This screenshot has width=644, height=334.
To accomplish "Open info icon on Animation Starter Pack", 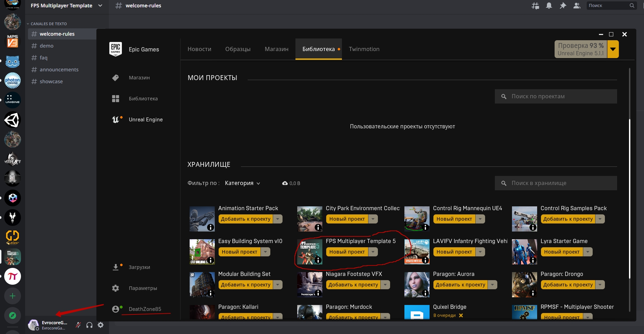I will tap(211, 227).
